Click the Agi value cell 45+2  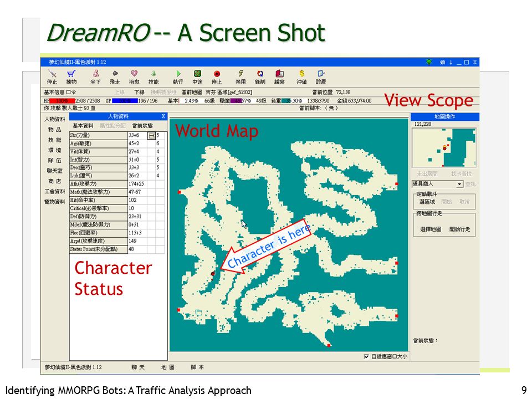pyautogui.click(x=137, y=144)
